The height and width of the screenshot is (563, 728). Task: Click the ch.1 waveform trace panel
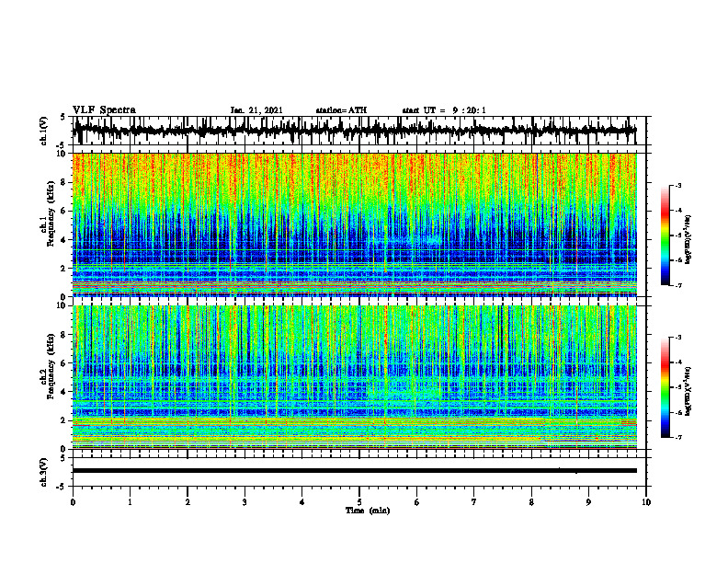click(x=358, y=131)
